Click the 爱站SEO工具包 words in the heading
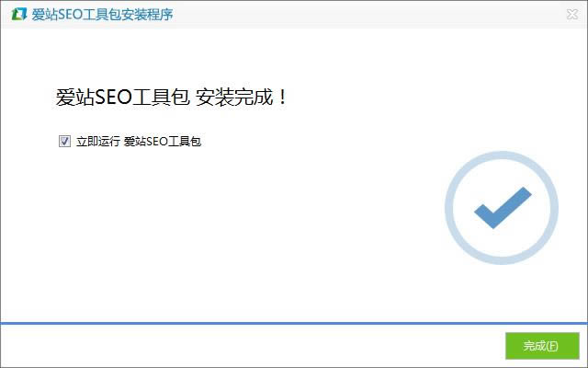Image resolution: width=588 pixels, height=368 pixels. tap(122, 98)
